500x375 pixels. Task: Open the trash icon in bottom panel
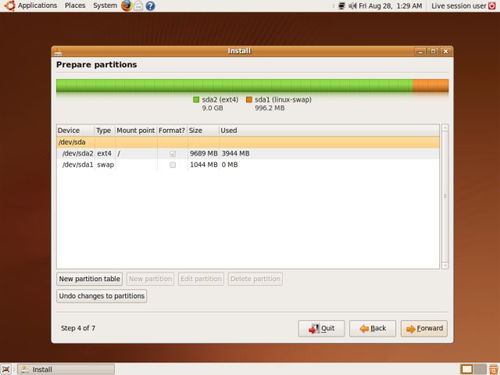coord(493,369)
